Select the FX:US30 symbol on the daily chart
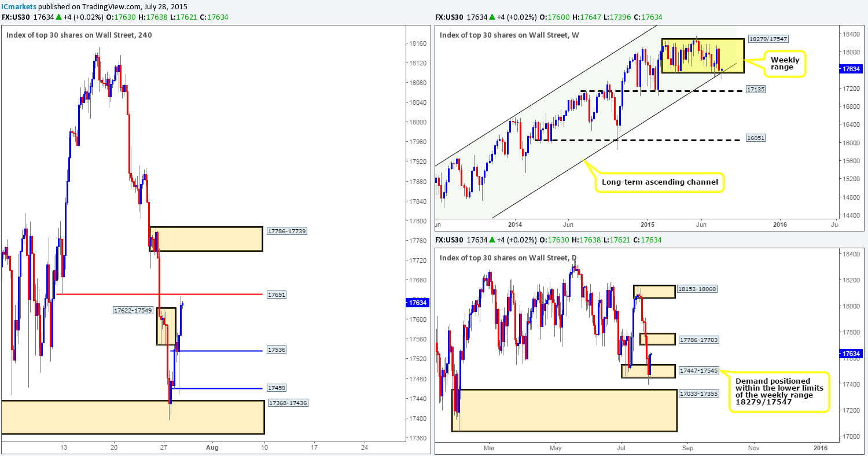This screenshot has height=456, width=868. [x=450, y=240]
